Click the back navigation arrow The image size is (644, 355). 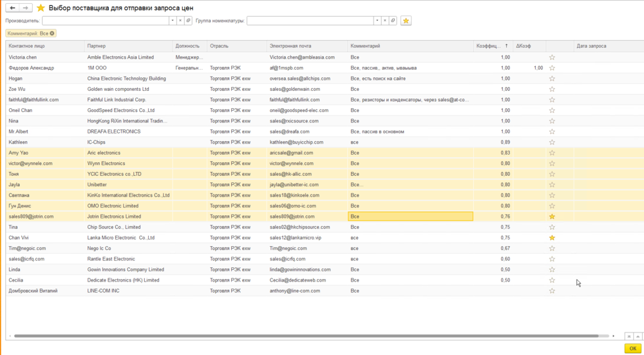pyautogui.click(x=12, y=8)
